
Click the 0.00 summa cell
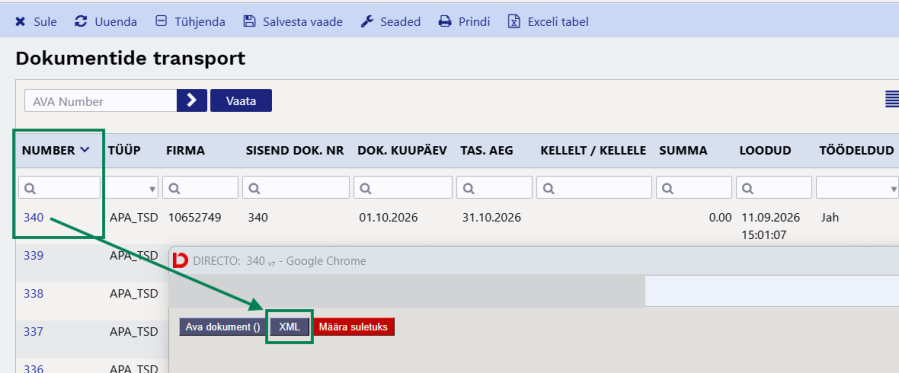point(720,218)
